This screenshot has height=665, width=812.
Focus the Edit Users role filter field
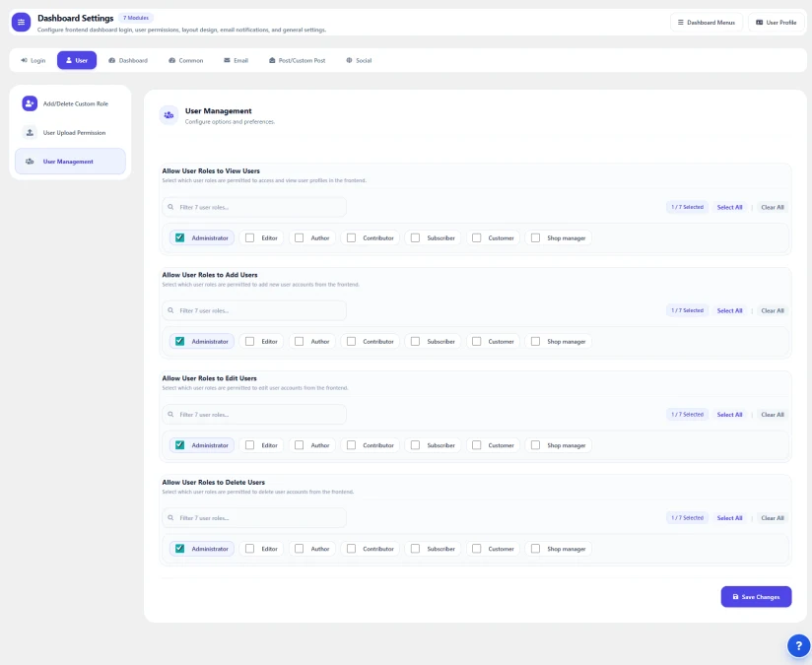(254, 415)
